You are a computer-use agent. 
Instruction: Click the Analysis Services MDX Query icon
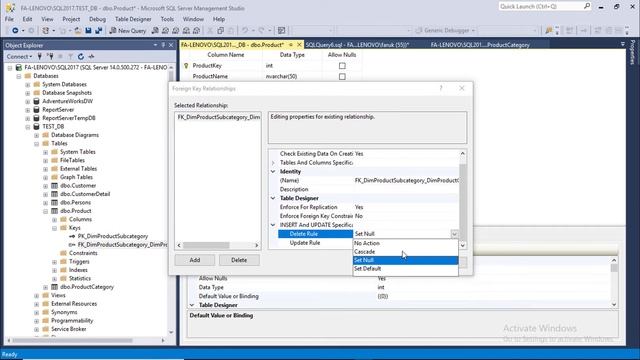[x=165, y=31]
